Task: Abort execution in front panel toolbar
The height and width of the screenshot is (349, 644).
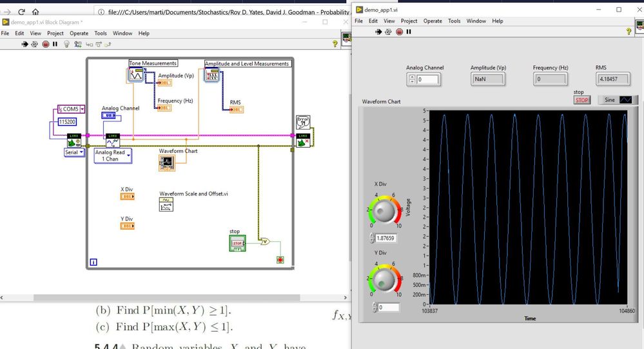Action: pos(399,32)
